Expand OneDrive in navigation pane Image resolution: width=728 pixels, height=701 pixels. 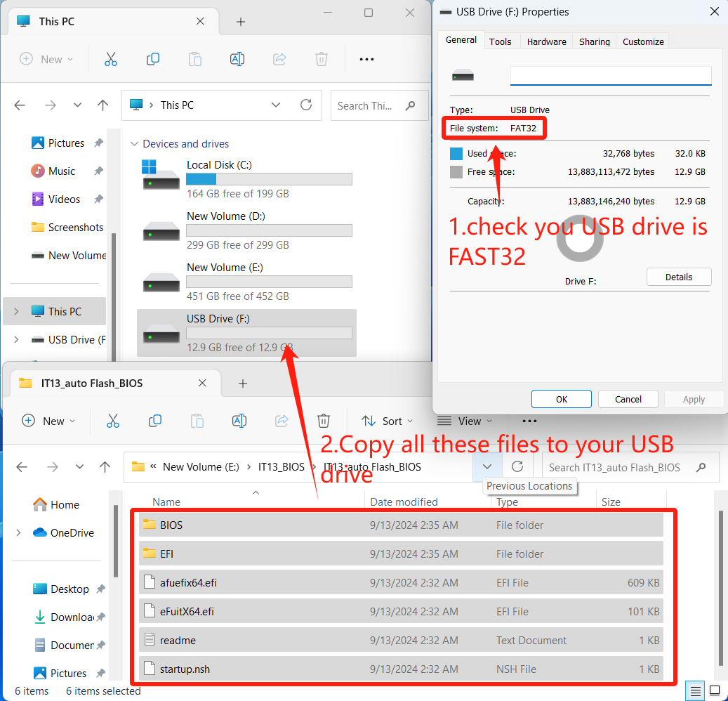click(18, 533)
